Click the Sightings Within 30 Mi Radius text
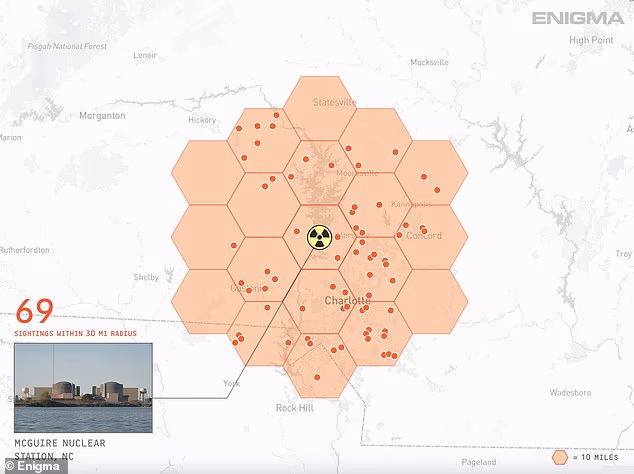 tap(76, 332)
